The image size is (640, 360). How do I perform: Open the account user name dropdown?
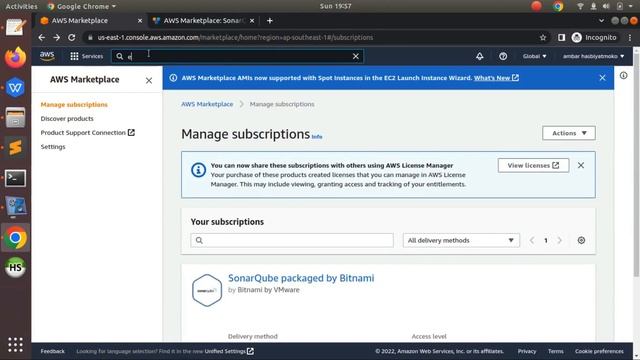[x=593, y=56]
